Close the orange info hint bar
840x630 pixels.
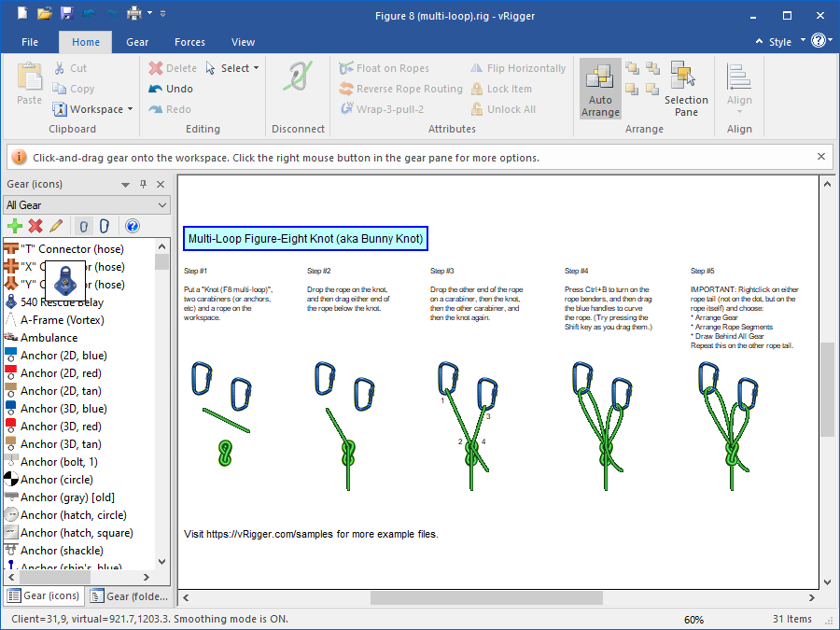coord(821,157)
